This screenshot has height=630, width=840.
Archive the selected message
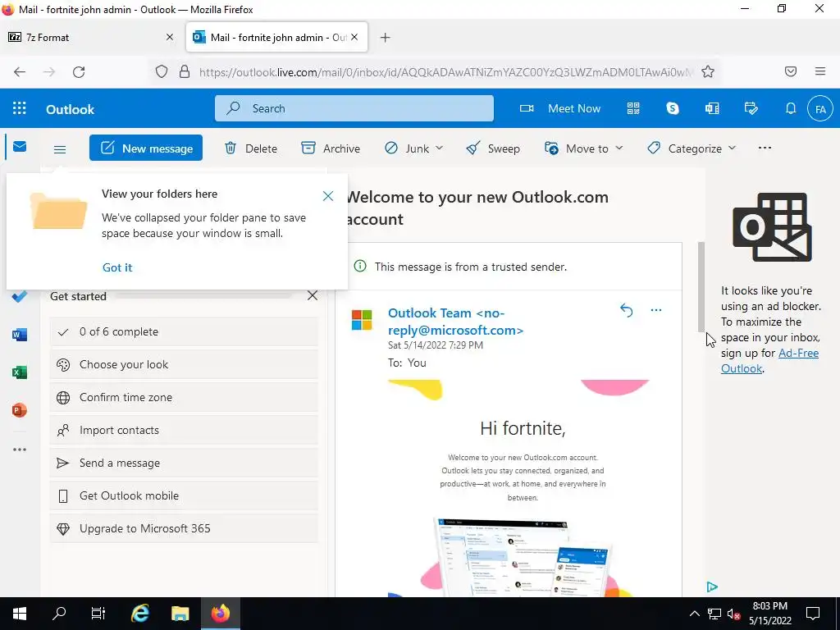331,148
